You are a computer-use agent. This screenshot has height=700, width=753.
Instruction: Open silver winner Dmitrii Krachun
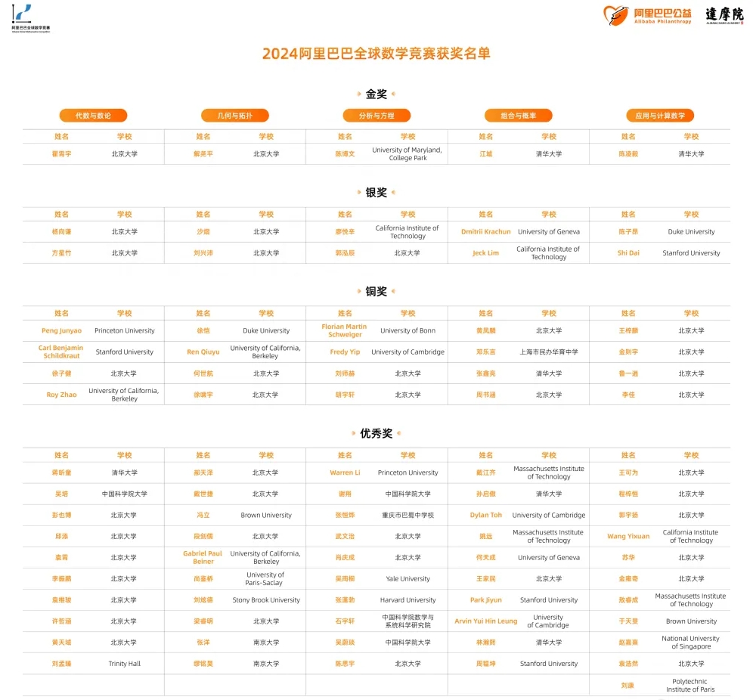[485, 231]
